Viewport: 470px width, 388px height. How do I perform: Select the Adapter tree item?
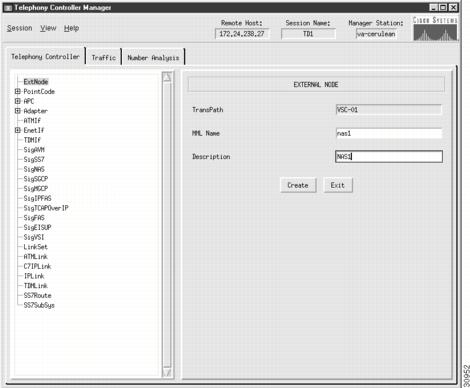click(35, 111)
